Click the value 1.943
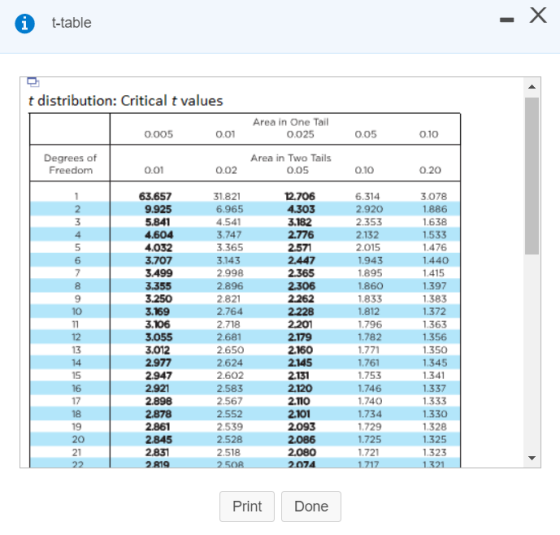This screenshot has height=535, width=560. point(370,260)
